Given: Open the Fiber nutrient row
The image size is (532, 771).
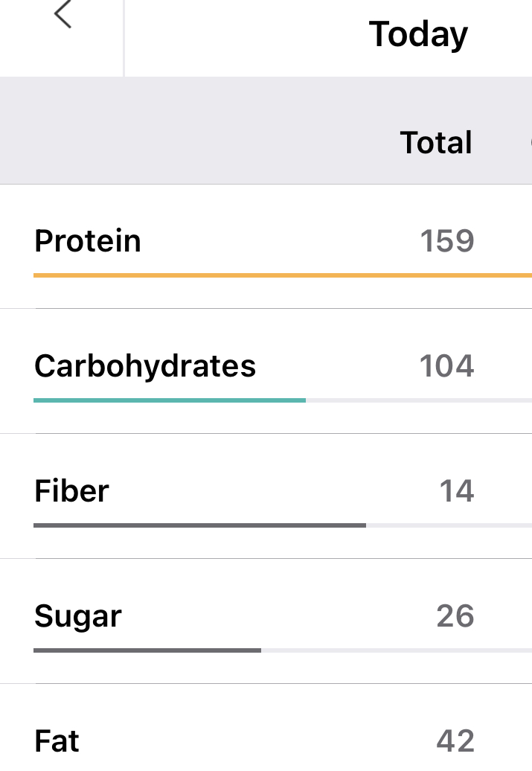Looking at the screenshot, I should click(72, 491).
